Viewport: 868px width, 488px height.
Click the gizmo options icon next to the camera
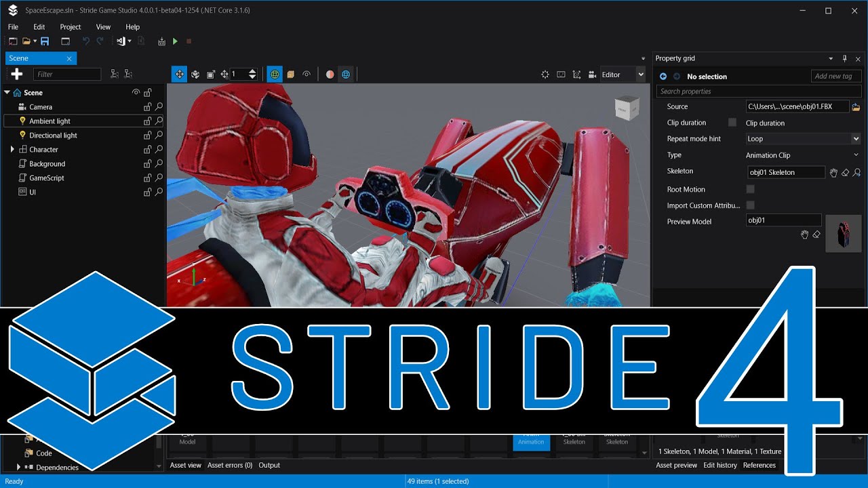[x=577, y=75]
